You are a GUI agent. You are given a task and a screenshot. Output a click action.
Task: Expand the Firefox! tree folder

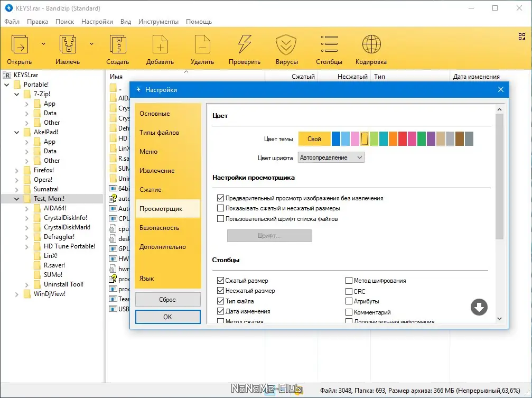pyautogui.click(x=16, y=171)
